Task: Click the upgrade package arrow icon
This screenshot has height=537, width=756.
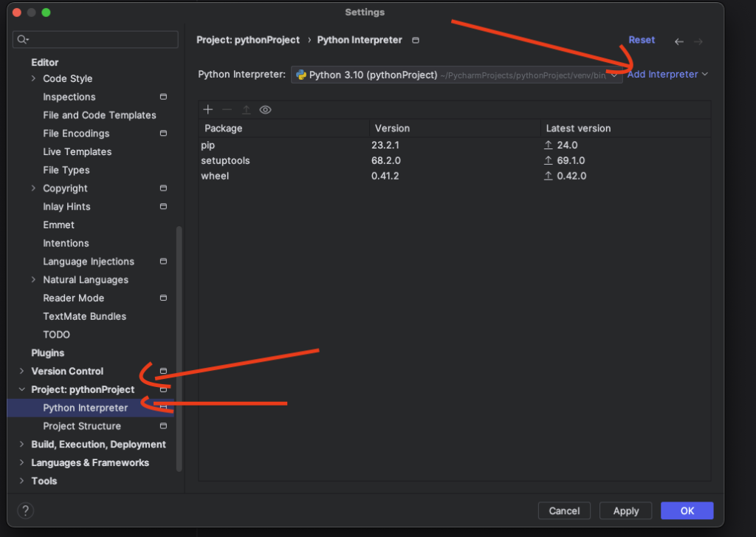Action: pos(247,109)
